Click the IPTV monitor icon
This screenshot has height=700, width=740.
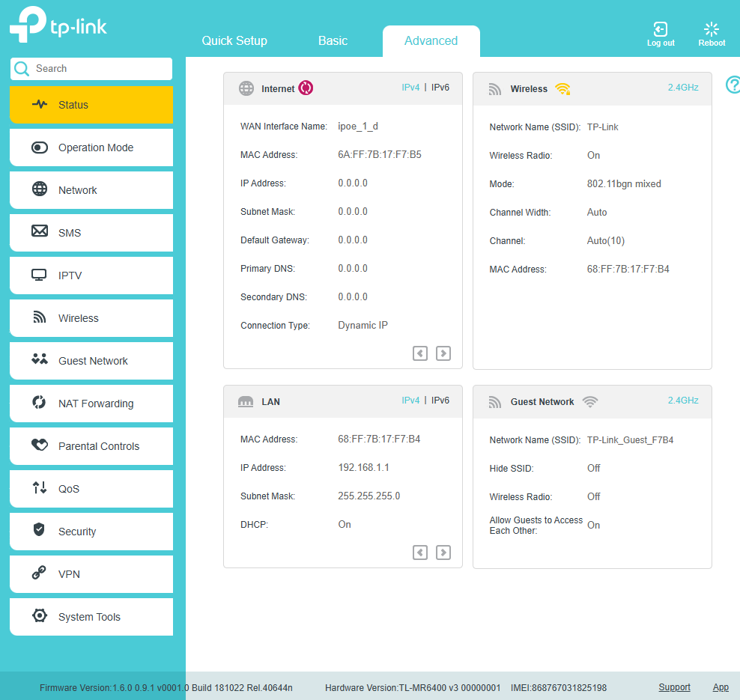click(x=39, y=275)
